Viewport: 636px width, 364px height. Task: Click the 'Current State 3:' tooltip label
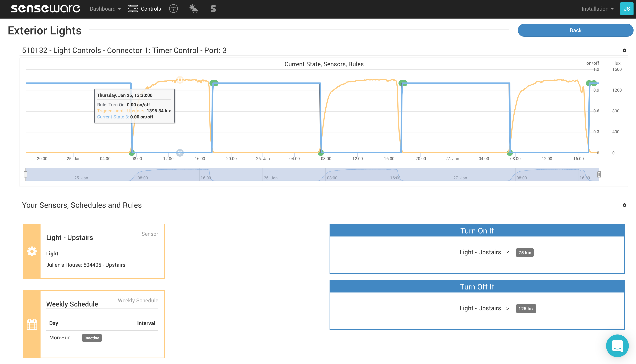[x=113, y=117]
